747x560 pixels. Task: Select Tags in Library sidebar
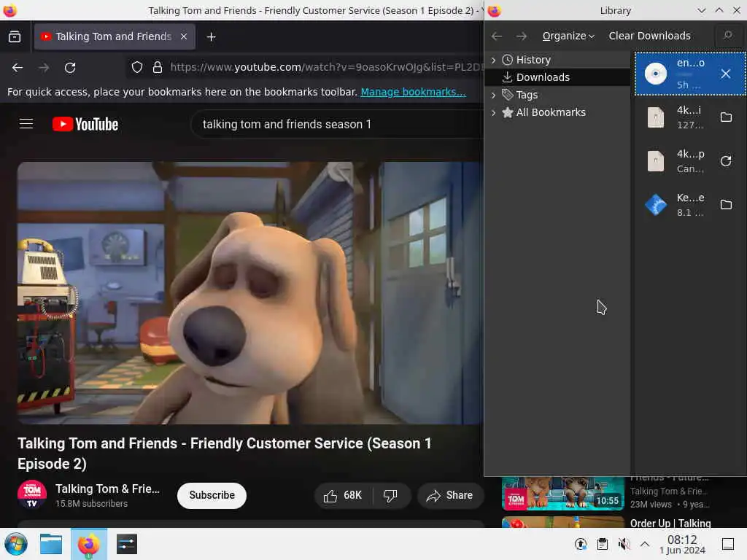(527, 96)
